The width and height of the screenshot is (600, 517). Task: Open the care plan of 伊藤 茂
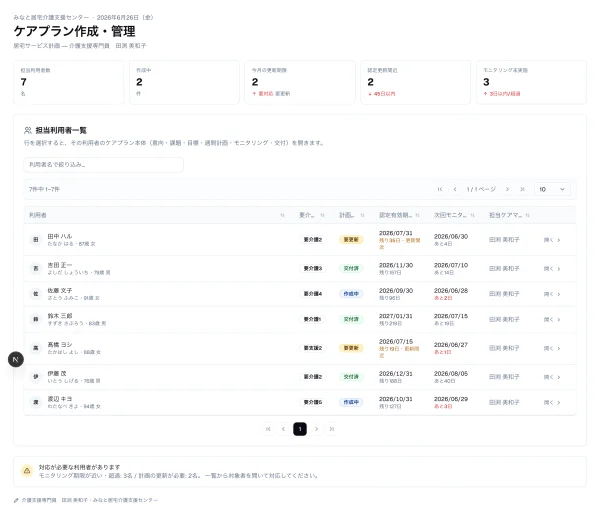(552, 377)
